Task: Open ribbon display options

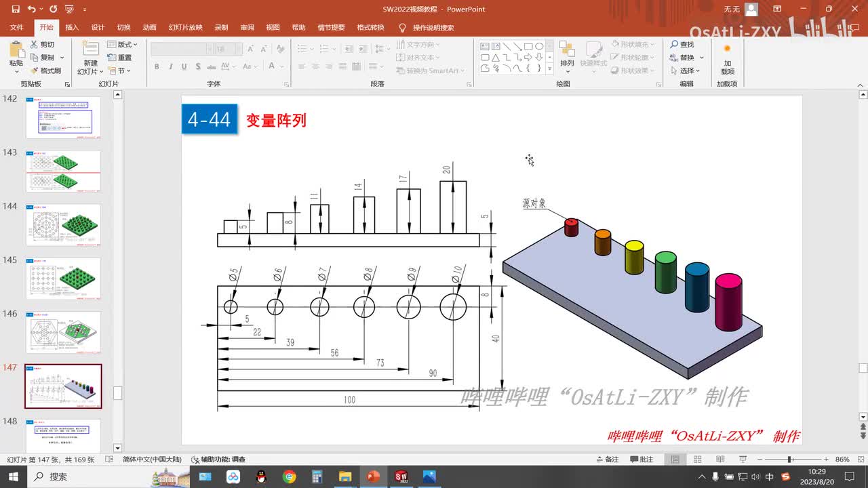Action: tap(778, 9)
